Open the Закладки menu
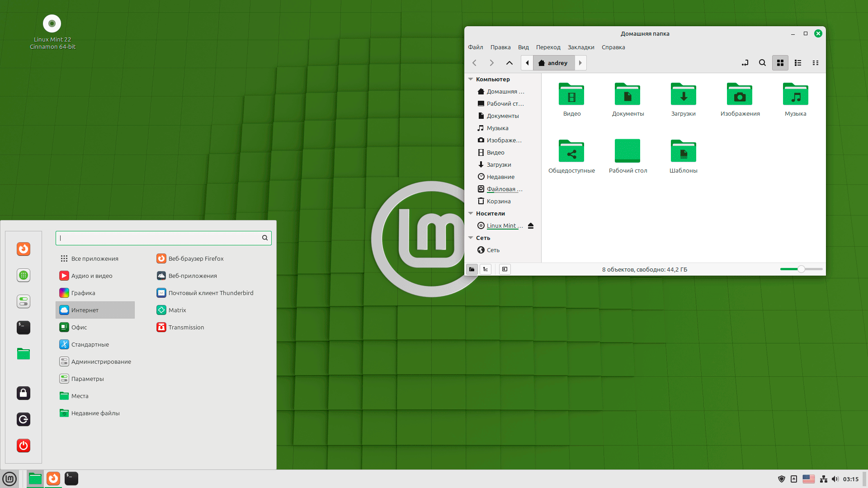 [580, 47]
